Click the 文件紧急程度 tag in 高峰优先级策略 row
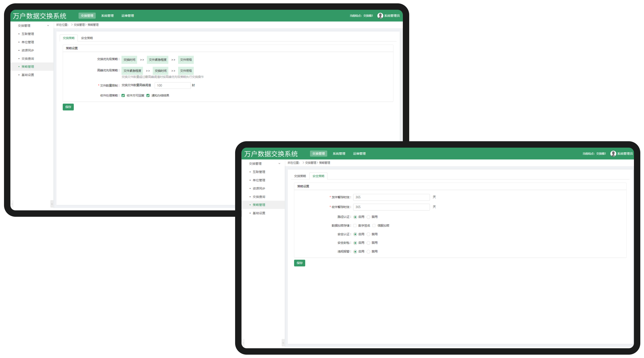644x358 pixels. coord(132,71)
